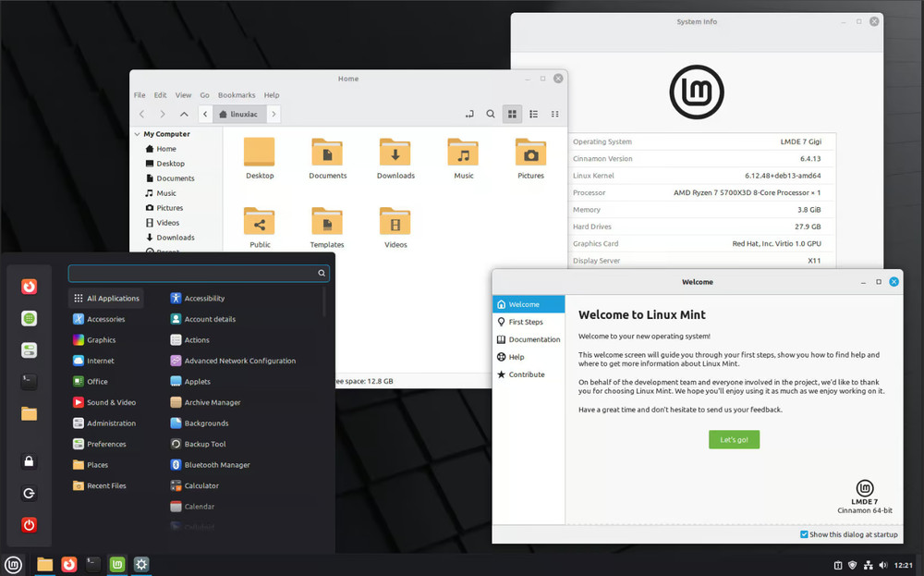Open the network applet in the tray
The image size is (924, 576).
tap(869, 564)
